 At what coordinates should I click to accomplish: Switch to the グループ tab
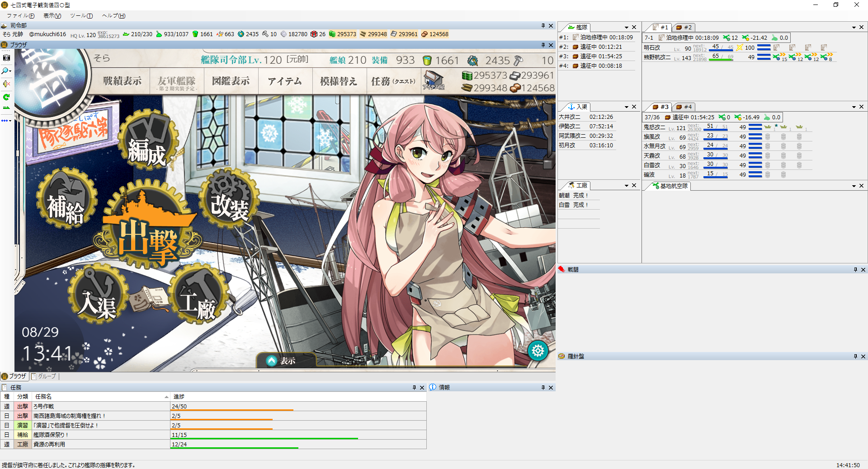44,376
